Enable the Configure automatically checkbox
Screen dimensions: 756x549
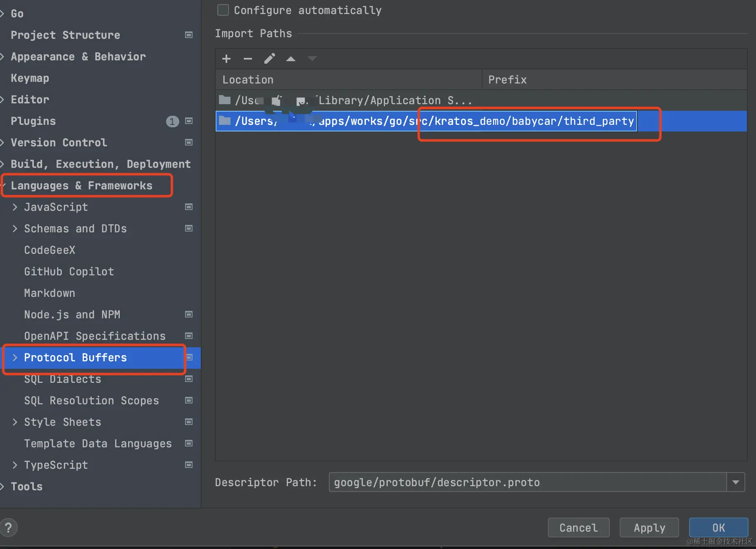[x=223, y=10]
